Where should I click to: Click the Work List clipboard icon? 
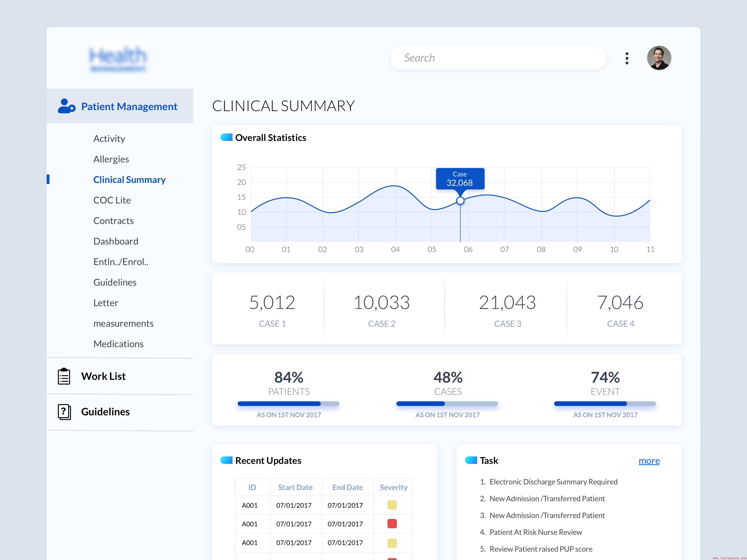point(64,376)
